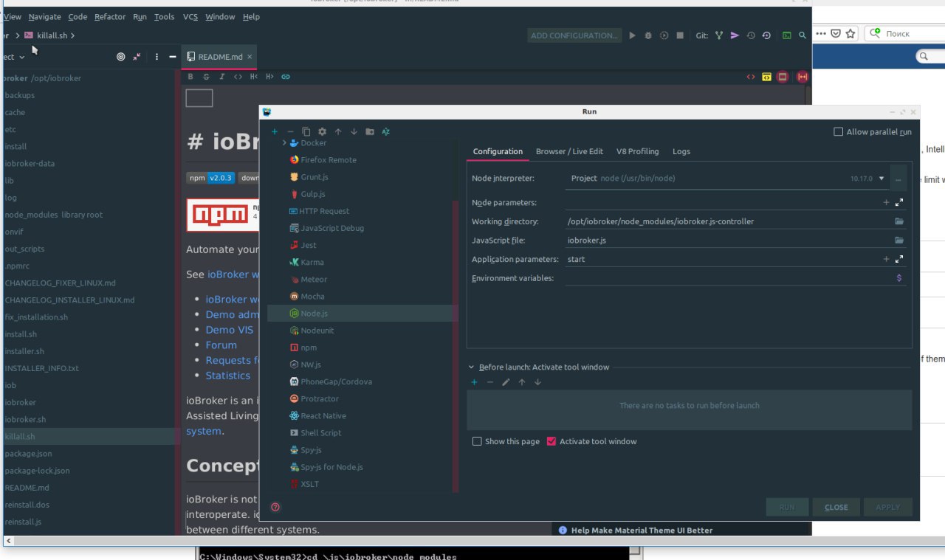Click Git rollback revert icon

(x=766, y=35)
